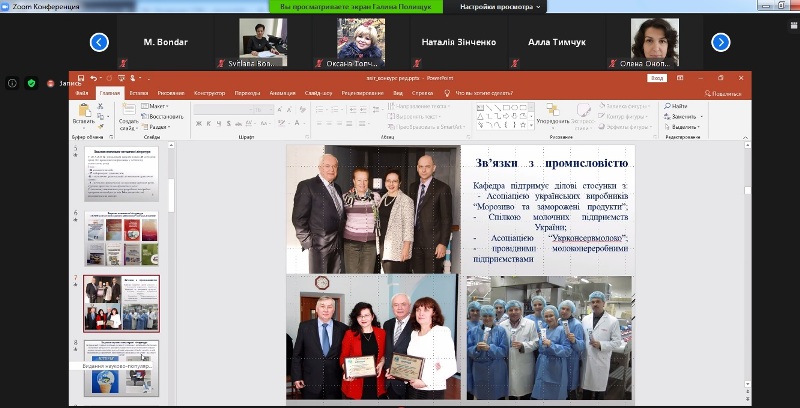Toggle numbered list formatting
The width and height of the screenshot is (800, 408).
[x=335, y=110]
